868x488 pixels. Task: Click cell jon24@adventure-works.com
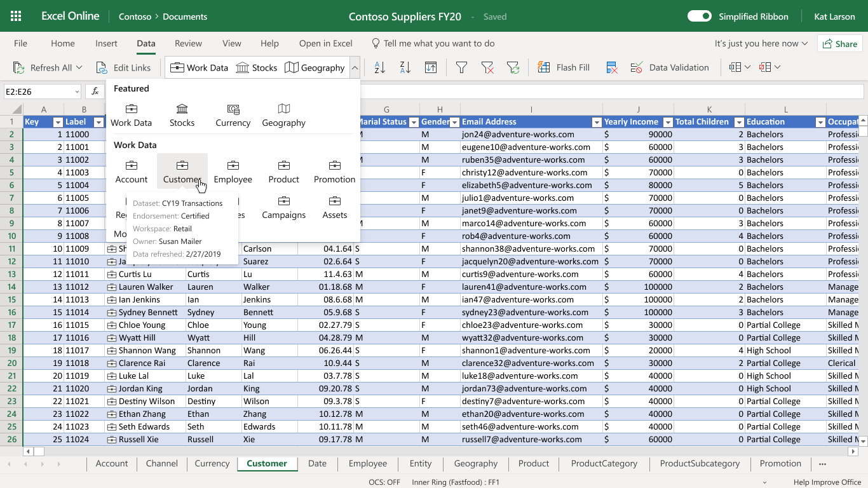tap(531, 134)
